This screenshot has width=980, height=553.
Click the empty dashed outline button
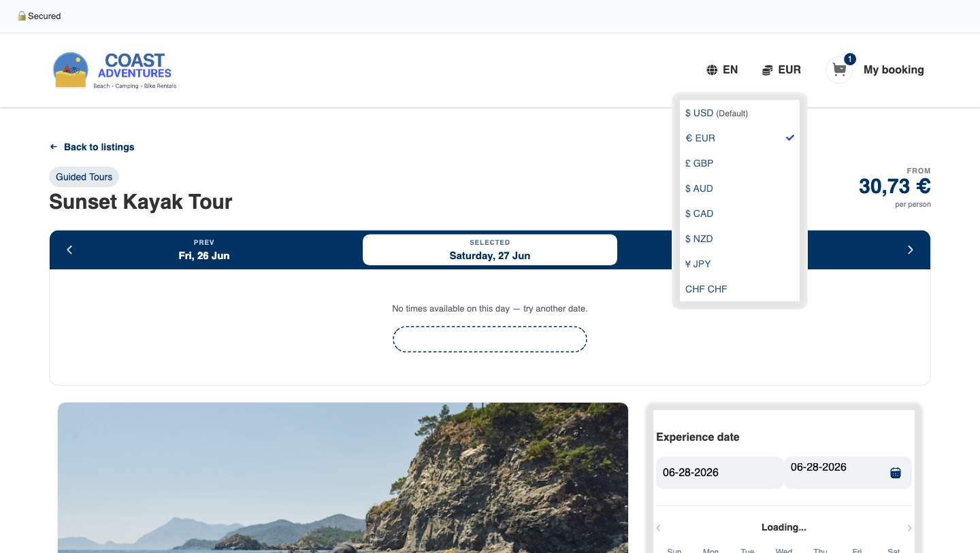click(x=490, y=339)
